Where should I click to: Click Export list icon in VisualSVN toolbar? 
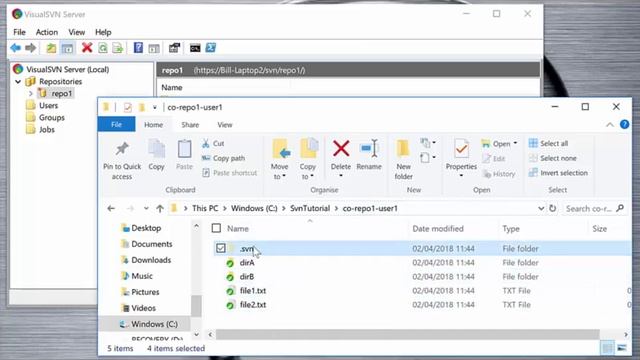[118, 48]
